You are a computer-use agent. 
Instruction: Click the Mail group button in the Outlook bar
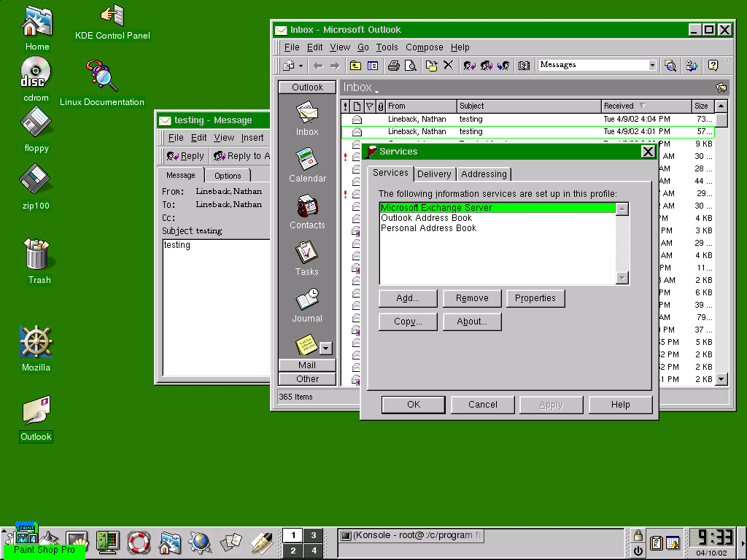point(307,365)
